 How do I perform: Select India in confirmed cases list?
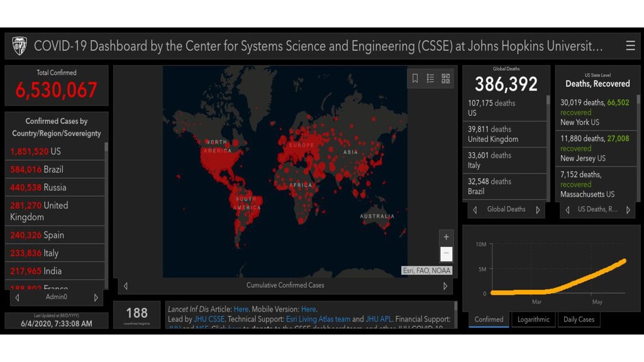point(55,271)
